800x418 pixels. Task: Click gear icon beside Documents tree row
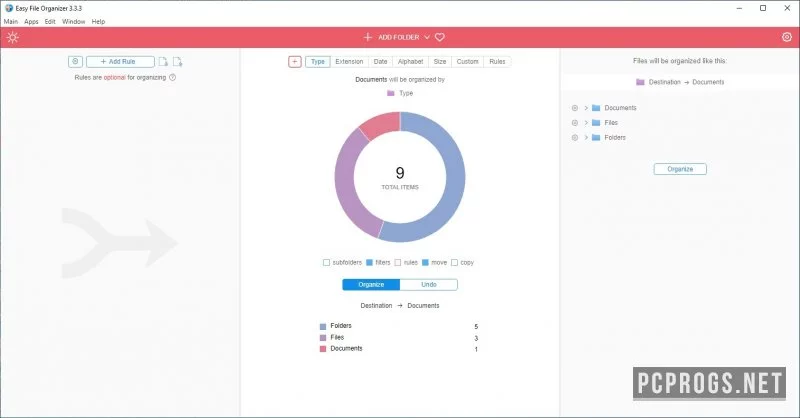tap(574, 108)
